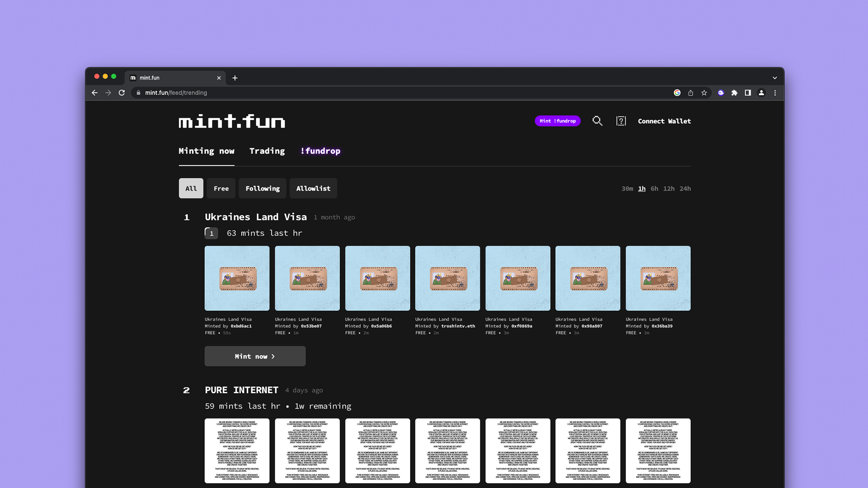Switch to the Following feed filter
The image size is (868, 488).
click(262, 188)
